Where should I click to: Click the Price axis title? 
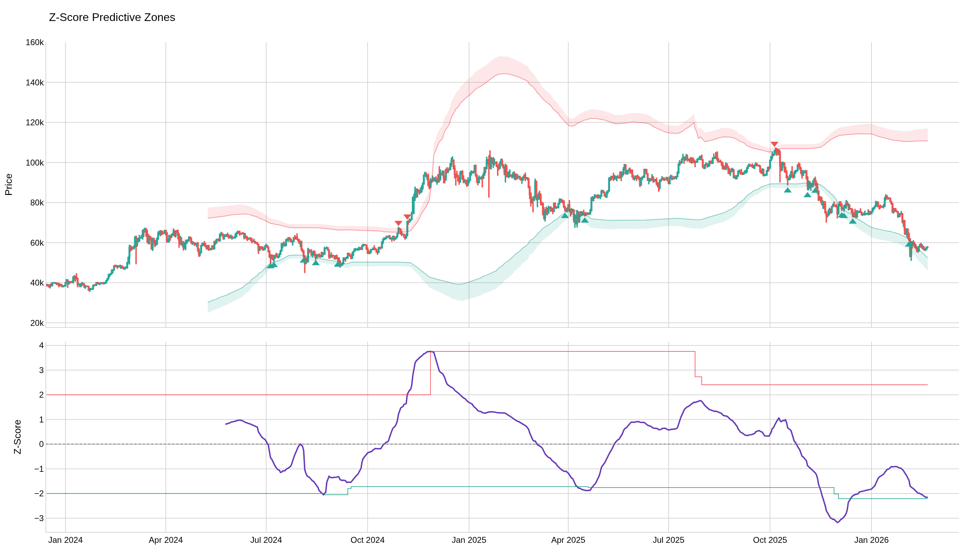pyautogui.click(x=8, y=184)
